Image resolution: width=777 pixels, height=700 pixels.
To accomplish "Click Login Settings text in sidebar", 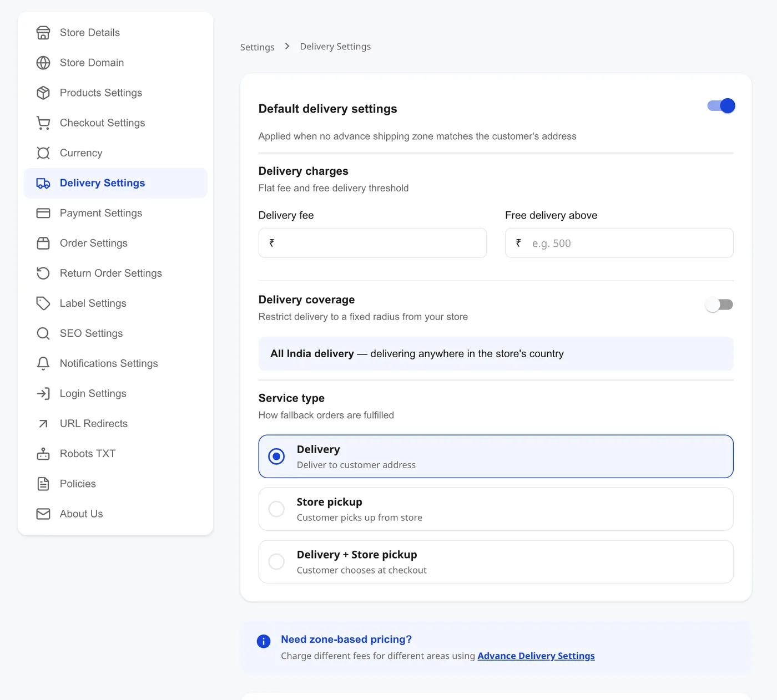I will 93,393.
